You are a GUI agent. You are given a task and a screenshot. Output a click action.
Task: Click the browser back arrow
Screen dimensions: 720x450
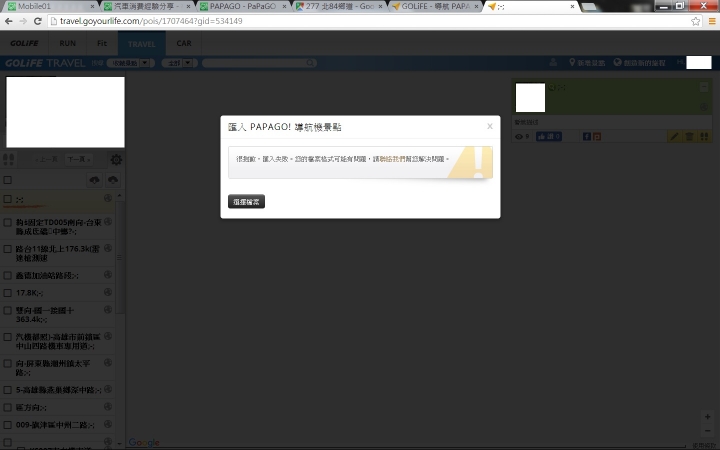[8, 21]
